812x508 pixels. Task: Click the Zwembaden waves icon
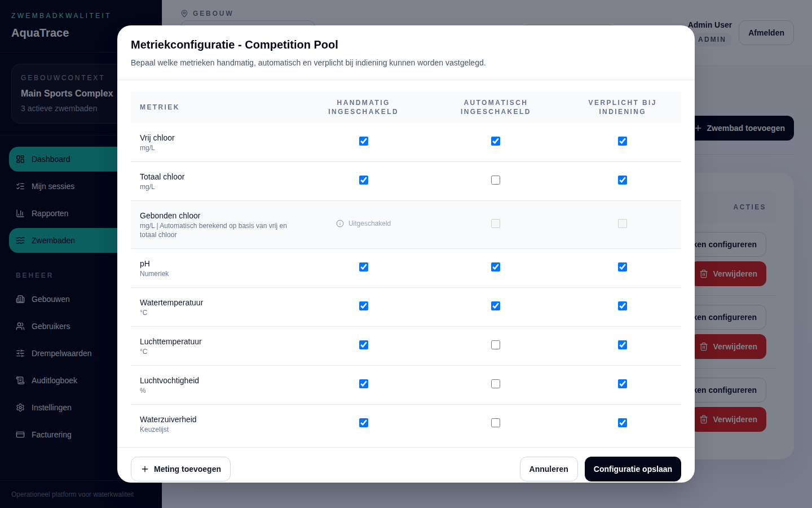[20, 240]
